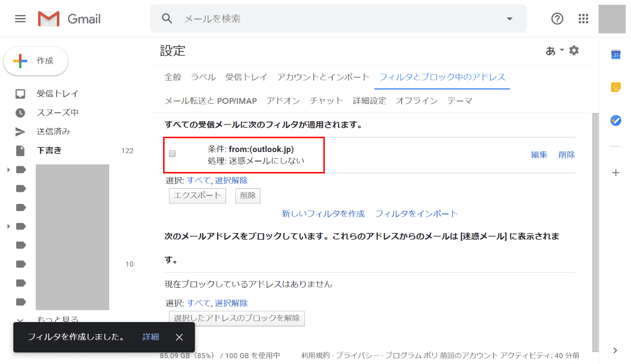Switch to 全般 settings tab

[173, 77]
